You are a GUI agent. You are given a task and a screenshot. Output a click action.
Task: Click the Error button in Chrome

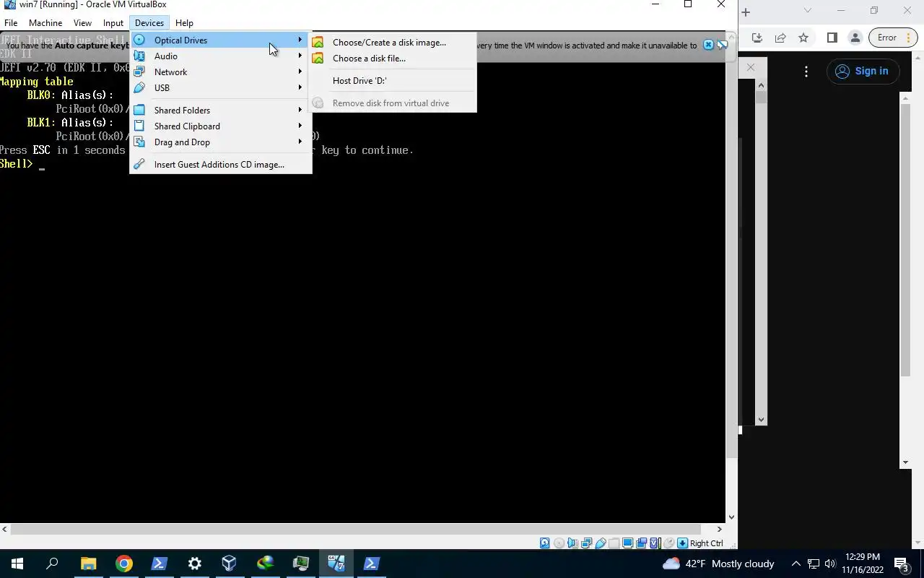892,38
